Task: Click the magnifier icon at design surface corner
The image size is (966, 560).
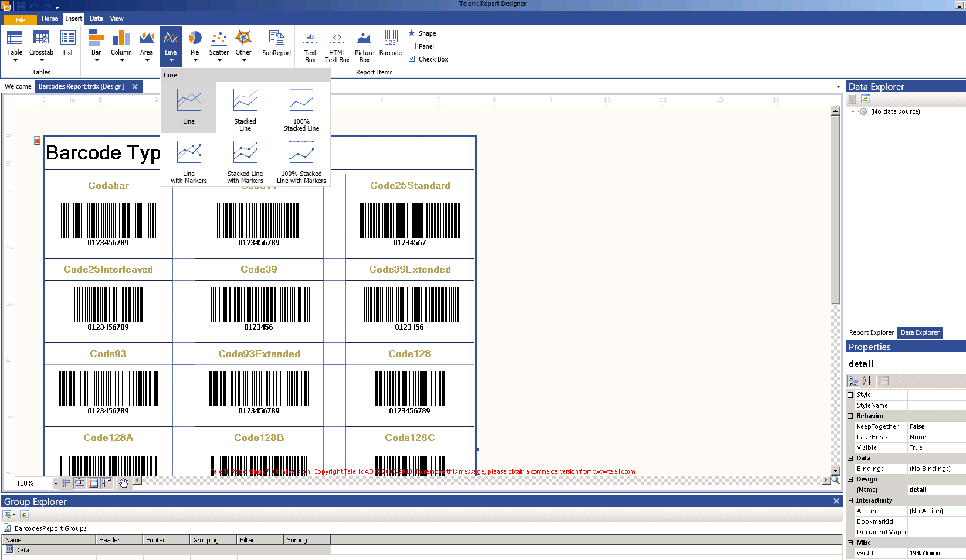Action: [835, 480]
